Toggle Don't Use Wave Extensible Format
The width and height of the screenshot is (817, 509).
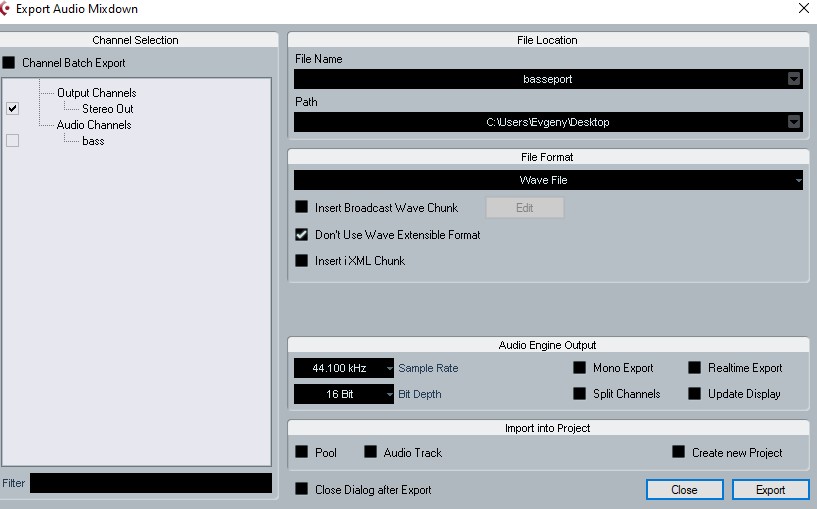pos(302,234)
